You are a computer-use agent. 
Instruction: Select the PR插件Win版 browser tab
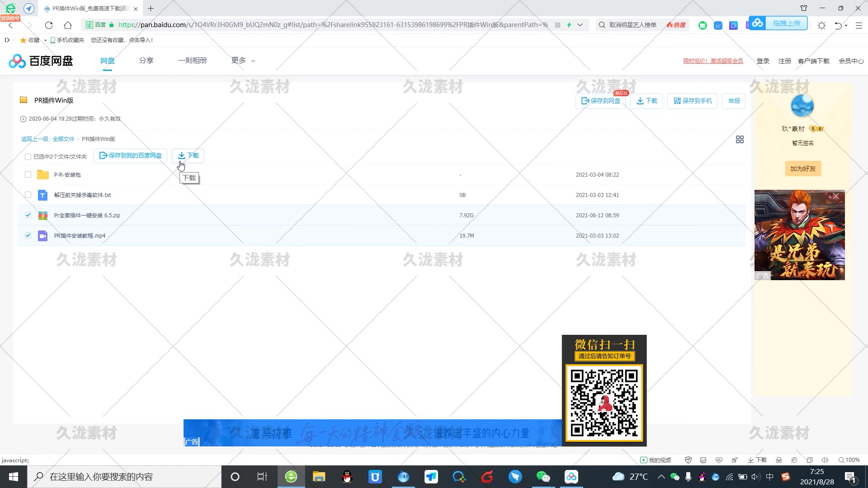click(90, 8)
